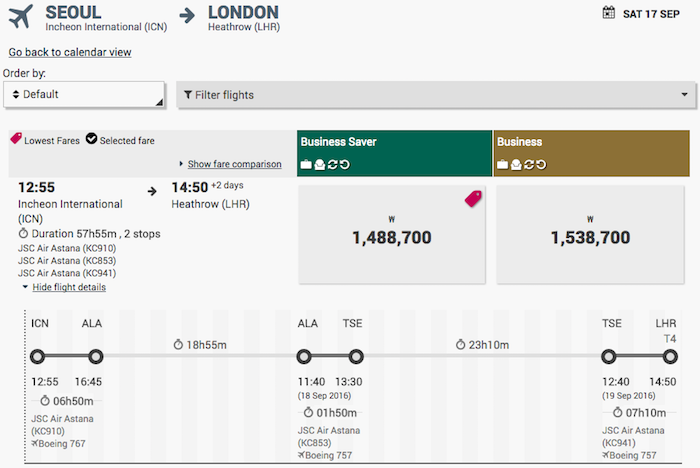Screen dimensions: 700x468
Task: Click the Business Saver column header
Action: [x=394, y=153]
